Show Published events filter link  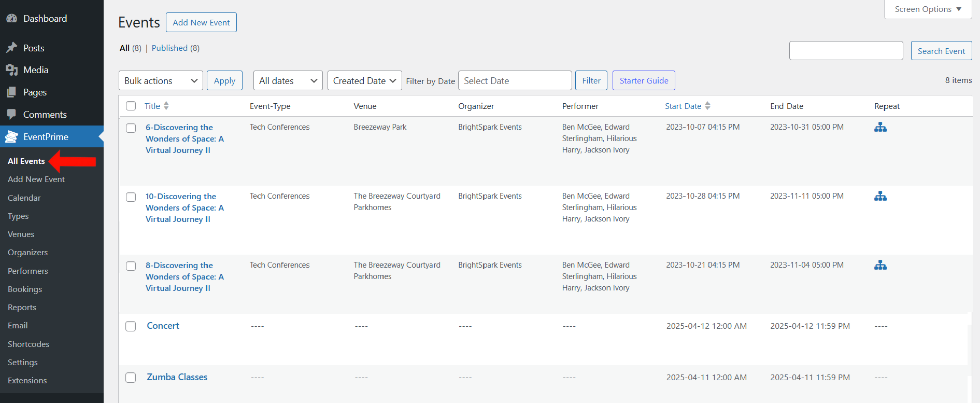coord(169,48)
